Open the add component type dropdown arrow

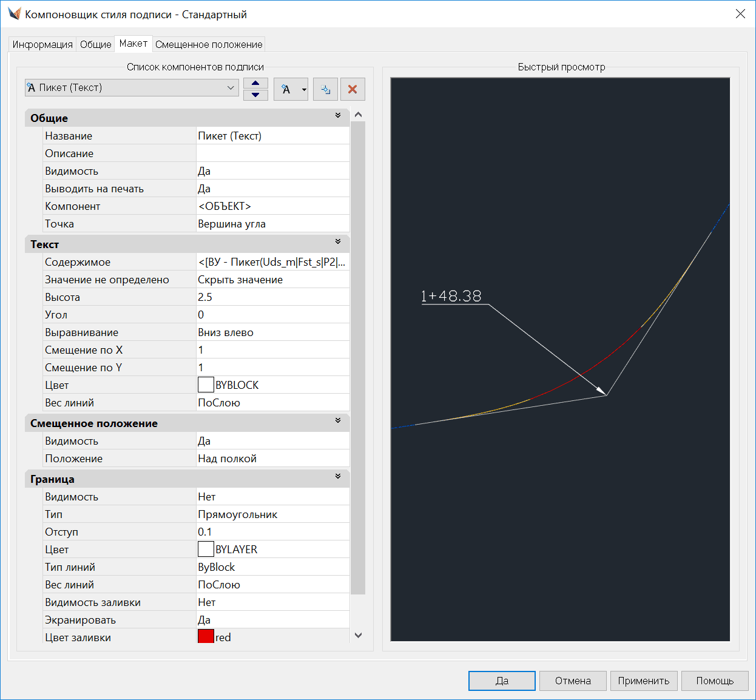click(x=304, y=90)
